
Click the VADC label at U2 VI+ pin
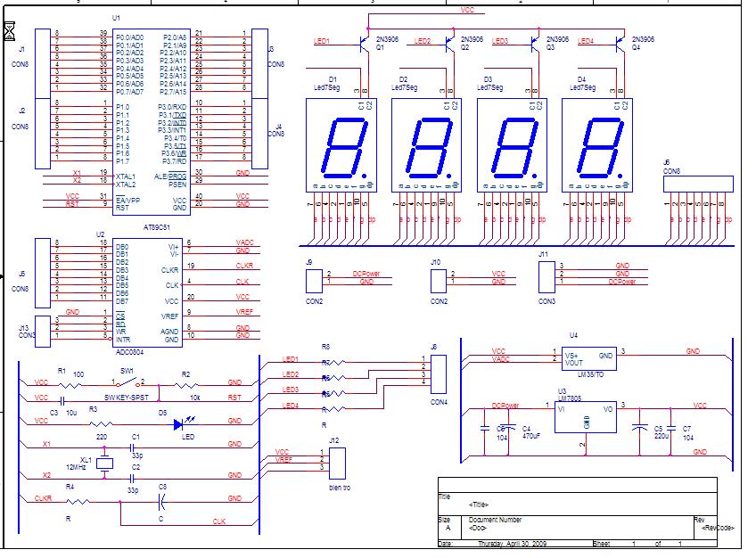245,242
